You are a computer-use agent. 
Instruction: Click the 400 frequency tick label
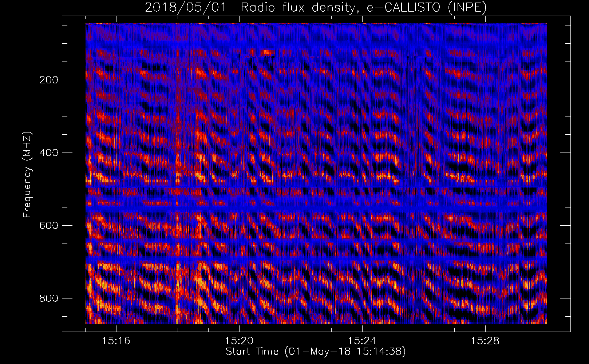tap(48, 153)
